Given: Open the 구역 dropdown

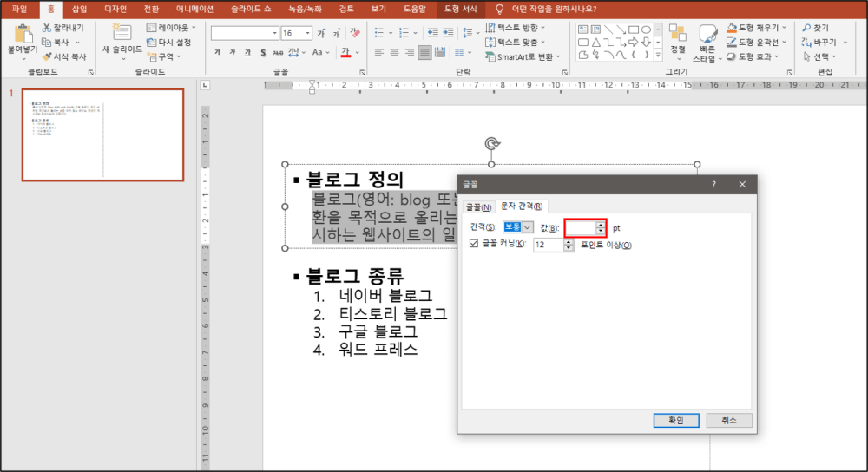Looking at the screenshot, I should click(164, 56).
